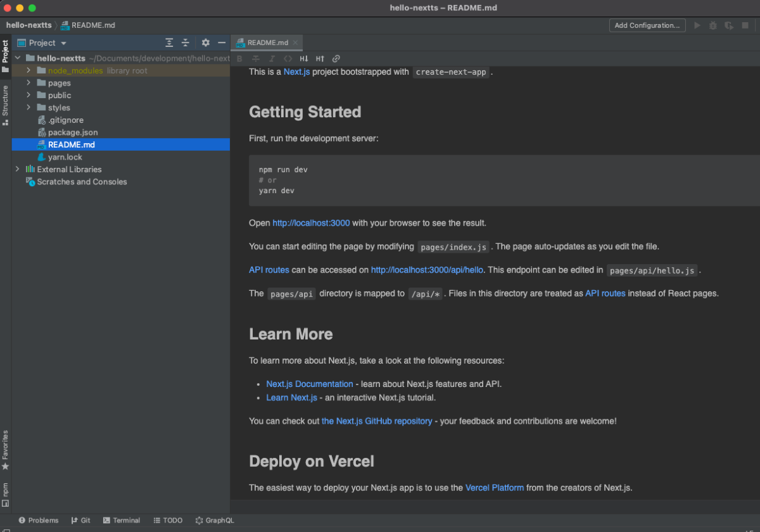Click the Strikethrough formatting icon
Image resolution: width=760 pixels, height=532 pixels.
(256, 59)
